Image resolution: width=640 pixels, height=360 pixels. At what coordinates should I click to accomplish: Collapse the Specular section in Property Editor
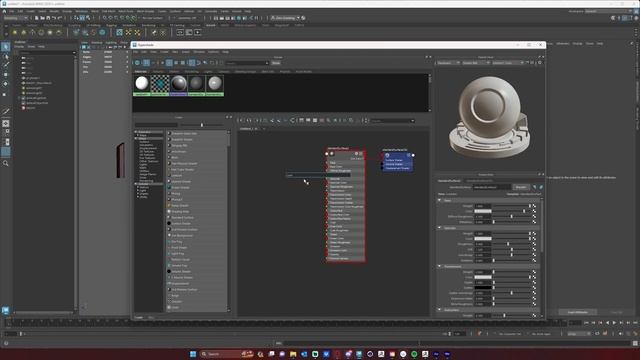click(x=440, y=228)
